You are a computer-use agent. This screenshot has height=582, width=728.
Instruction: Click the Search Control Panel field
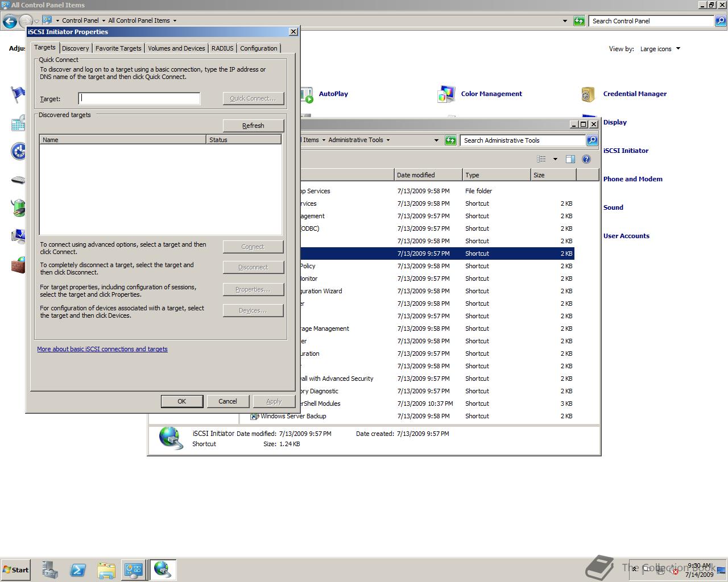tap(652, 21)
